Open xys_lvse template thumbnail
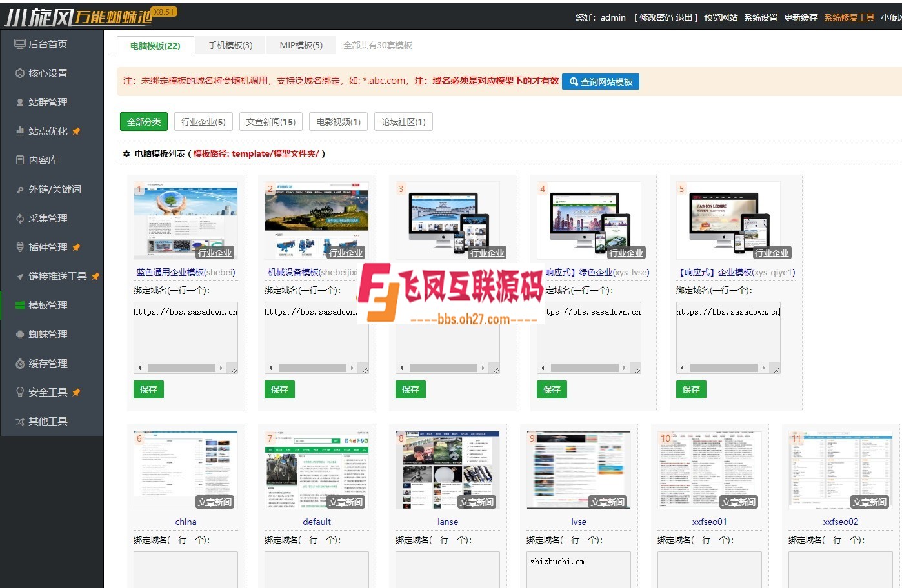Viewport: 902px width, 588px height. click(x=589, y=220)
